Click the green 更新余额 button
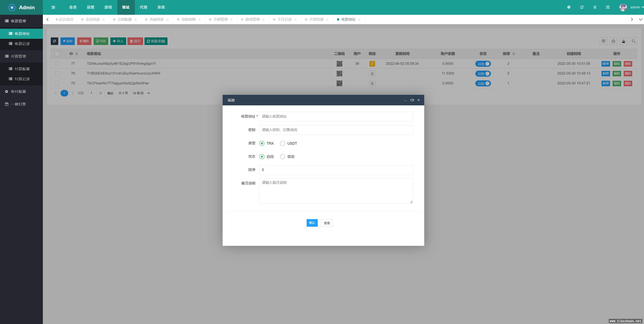This screenshot has height=324, width=644. click(x=156, y=41)
